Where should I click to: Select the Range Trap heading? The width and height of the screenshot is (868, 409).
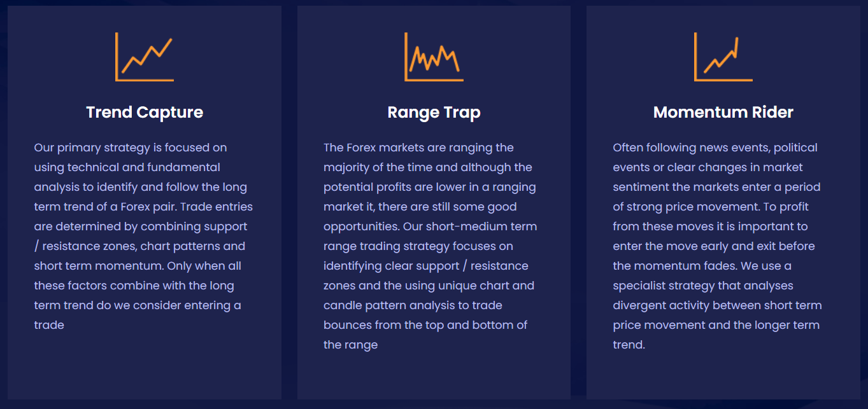(x=434, y=113)
